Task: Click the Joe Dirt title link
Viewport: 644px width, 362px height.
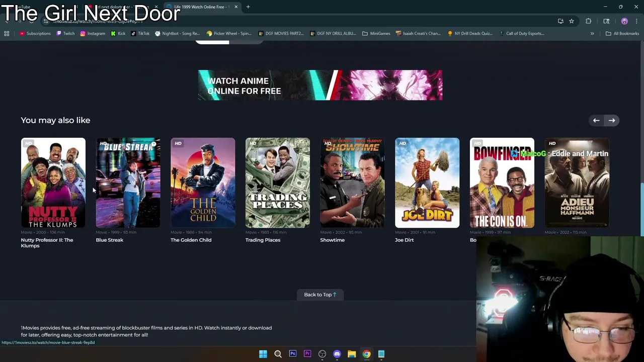Action: click(x=405, y=240)
